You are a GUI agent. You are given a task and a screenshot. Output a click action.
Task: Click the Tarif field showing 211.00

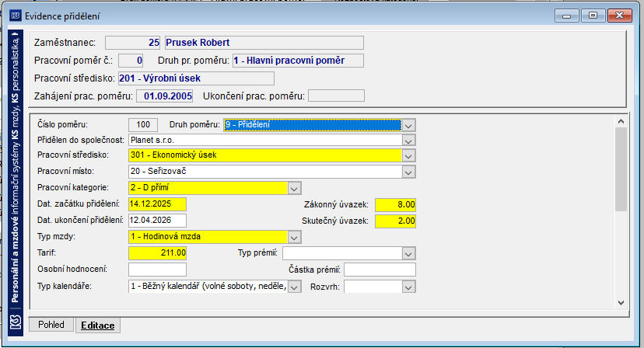click(157, 252)
